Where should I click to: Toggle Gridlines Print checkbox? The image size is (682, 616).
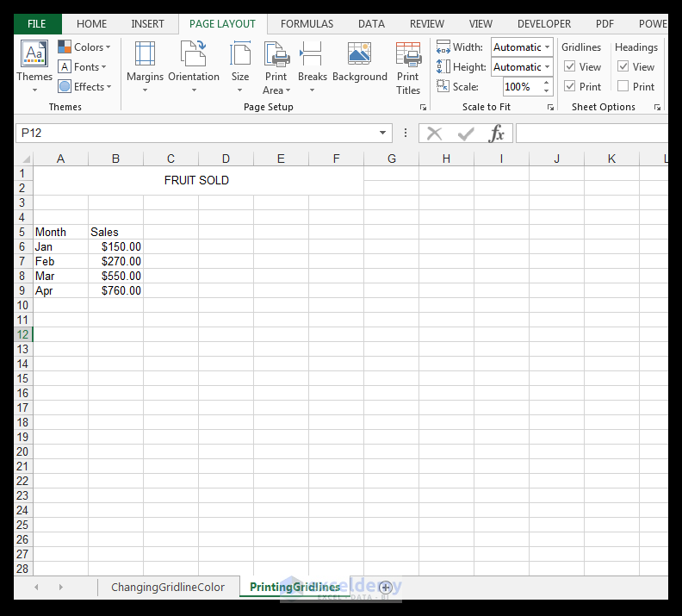[570, 86]
